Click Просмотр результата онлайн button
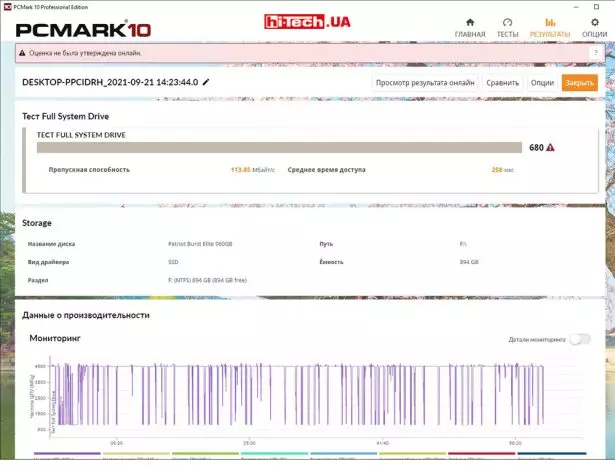 [x=425, y=83]
